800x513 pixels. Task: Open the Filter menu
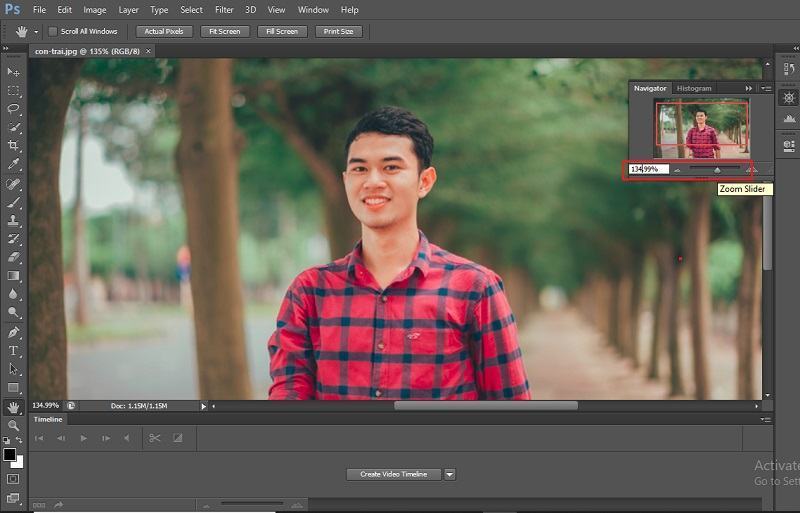tap(224, 10)
